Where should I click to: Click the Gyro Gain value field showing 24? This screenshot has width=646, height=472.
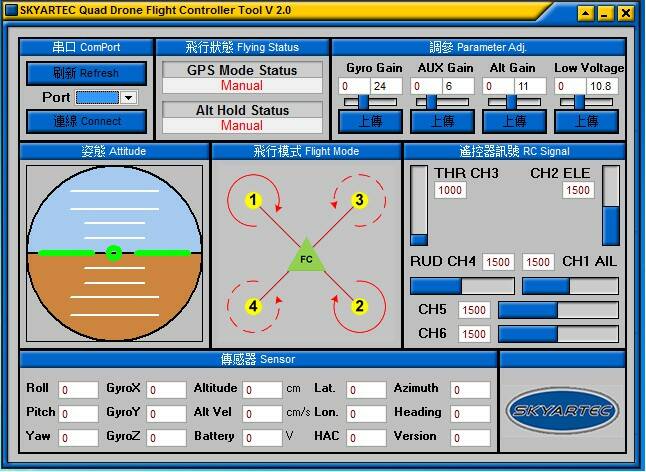[386, 86]
